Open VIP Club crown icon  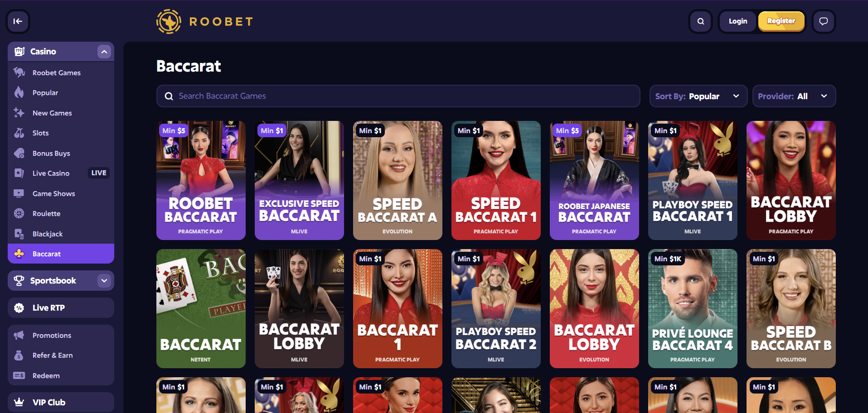click(x=19, y=402)
